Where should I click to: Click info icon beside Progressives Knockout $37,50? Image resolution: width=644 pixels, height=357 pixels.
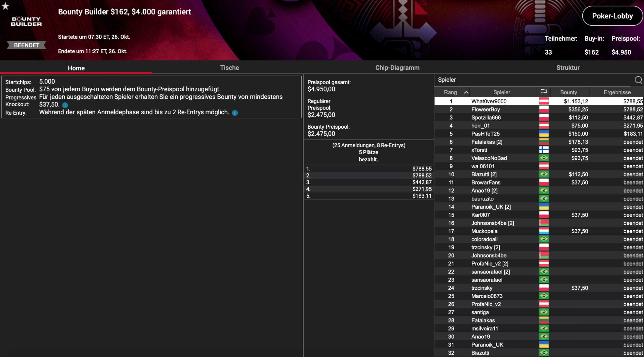[x=65, y=105]
